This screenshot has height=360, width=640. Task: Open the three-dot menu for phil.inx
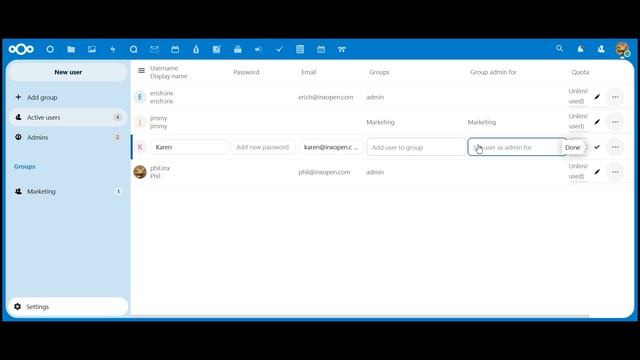pyautogui.click(x=615, y=172)
